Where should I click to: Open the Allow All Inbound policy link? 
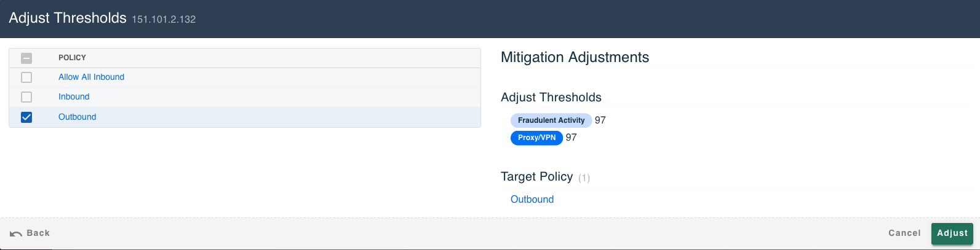(91, 77)
